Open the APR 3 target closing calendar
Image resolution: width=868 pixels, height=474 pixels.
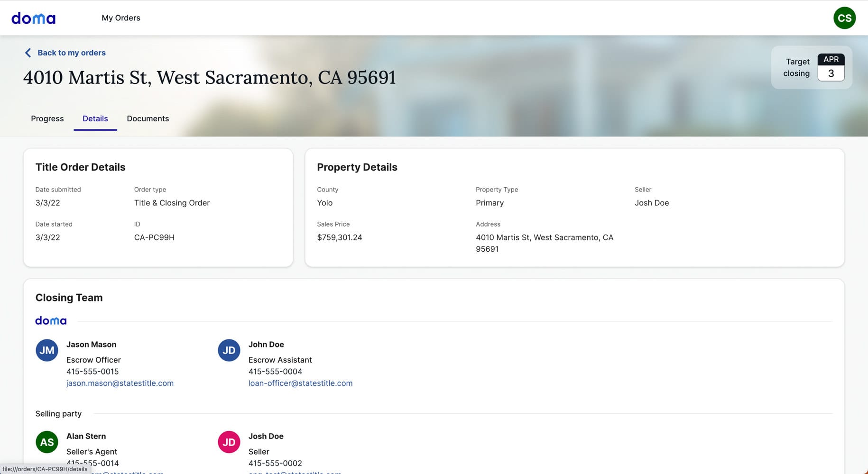coord(831,67)
